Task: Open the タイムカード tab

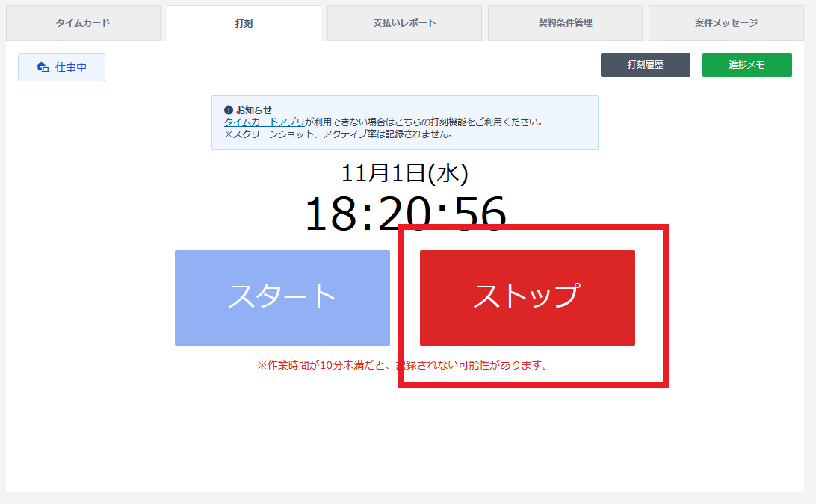Action: pos(83,23)
